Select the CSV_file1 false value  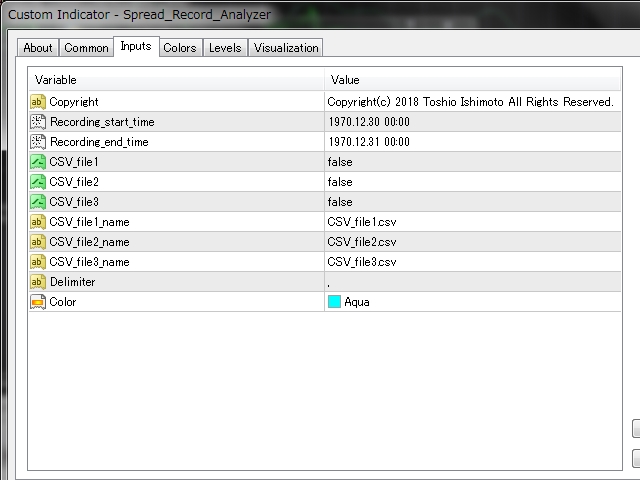[x=340, y=162]
